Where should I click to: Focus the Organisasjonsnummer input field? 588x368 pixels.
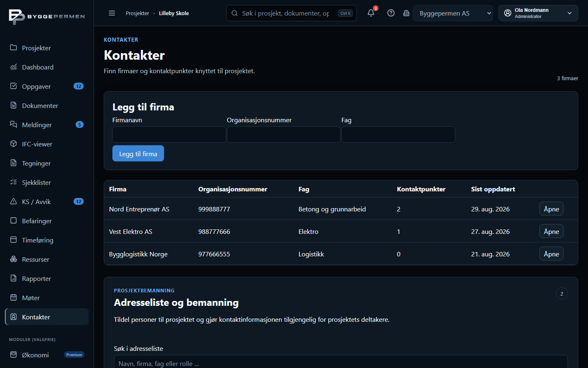pos(283,135)
